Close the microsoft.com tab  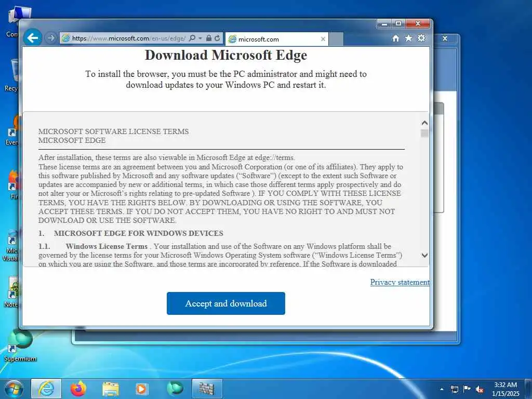pos(323,39)
